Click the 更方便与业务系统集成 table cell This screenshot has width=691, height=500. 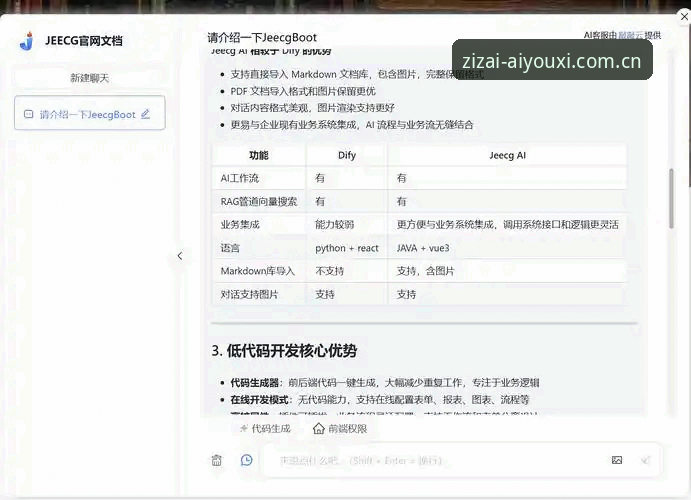[508, 225]
